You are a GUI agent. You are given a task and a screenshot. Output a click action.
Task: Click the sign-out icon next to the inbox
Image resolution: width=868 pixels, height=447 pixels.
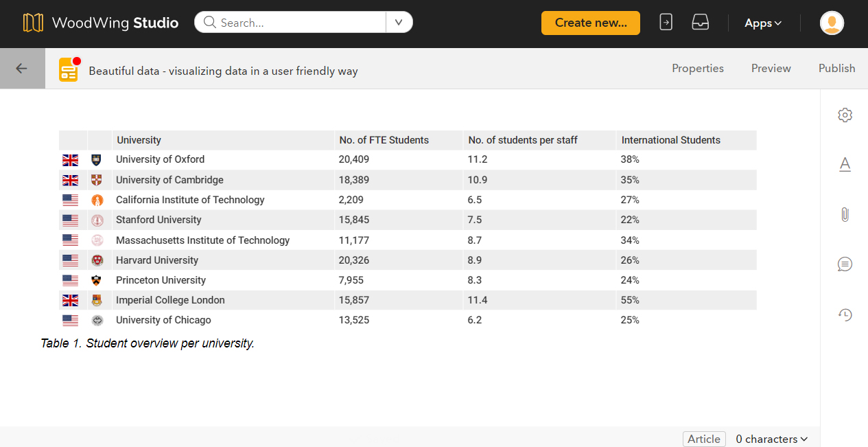pos(666,22)
